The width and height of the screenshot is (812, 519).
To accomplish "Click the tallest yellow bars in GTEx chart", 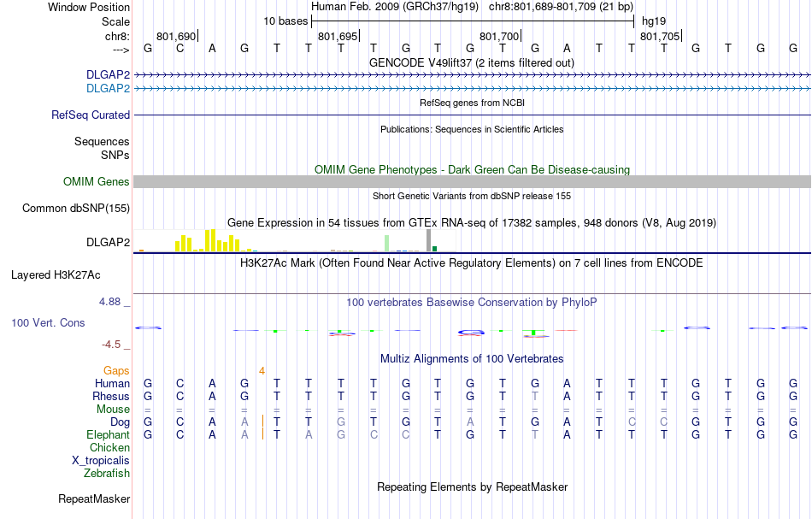I will (x=210, y=240).
